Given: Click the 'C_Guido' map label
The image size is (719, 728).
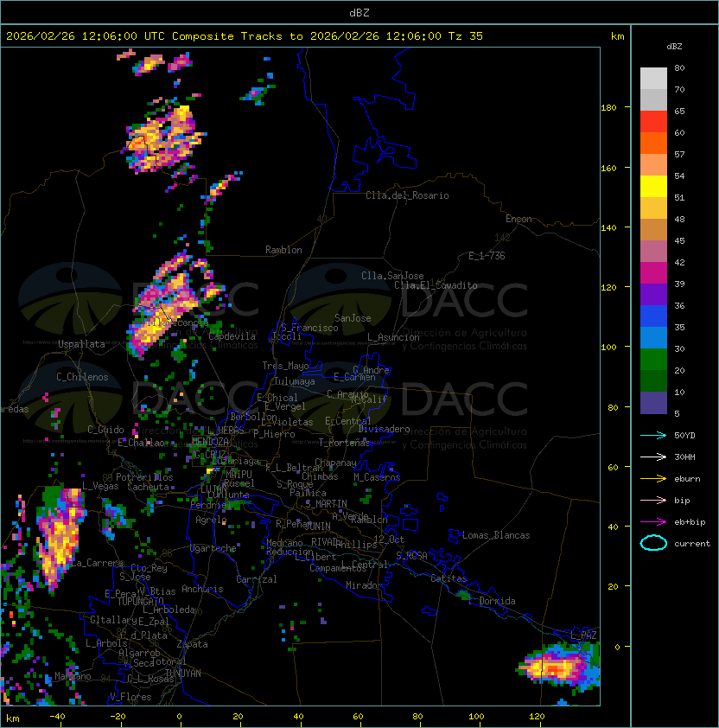Looking at the screenshot, I should [105, 430].
